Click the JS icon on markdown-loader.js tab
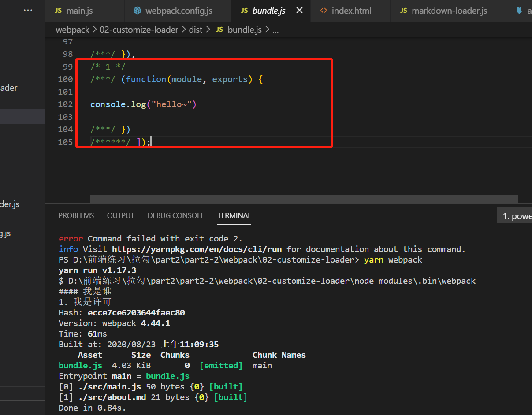 [404, 11]
